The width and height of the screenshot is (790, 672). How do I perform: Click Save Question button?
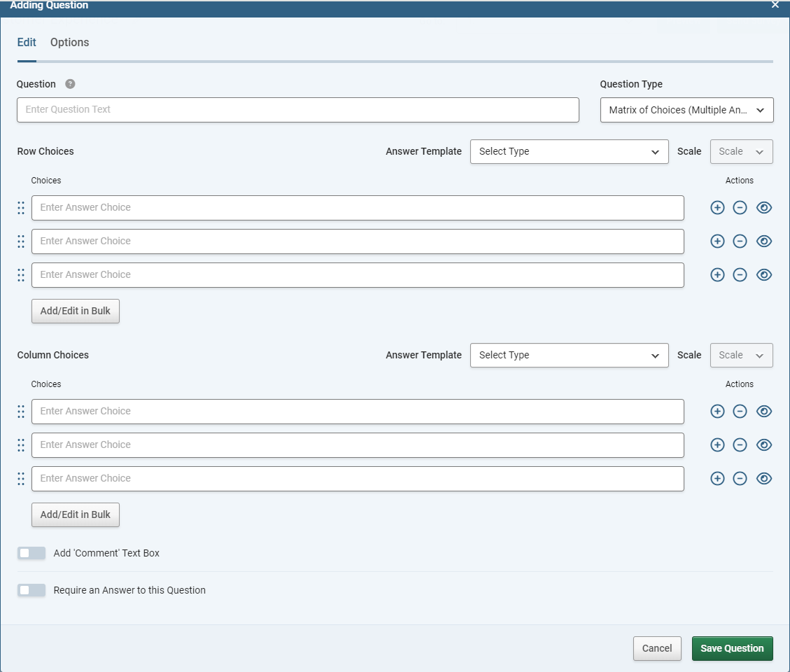[732, 648]
